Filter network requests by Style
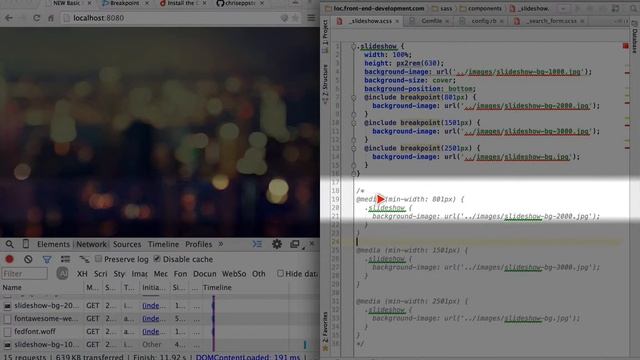 pyautogui.click(x=120, y=273)
